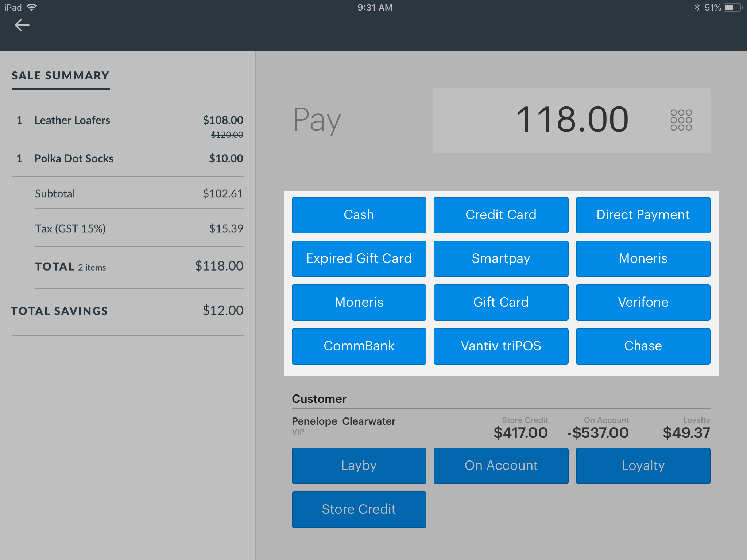Viewport: 747px width, 560px height.
Task: Choose Credit Card payment
Action: pyautogui.click(x=500, y=215)
